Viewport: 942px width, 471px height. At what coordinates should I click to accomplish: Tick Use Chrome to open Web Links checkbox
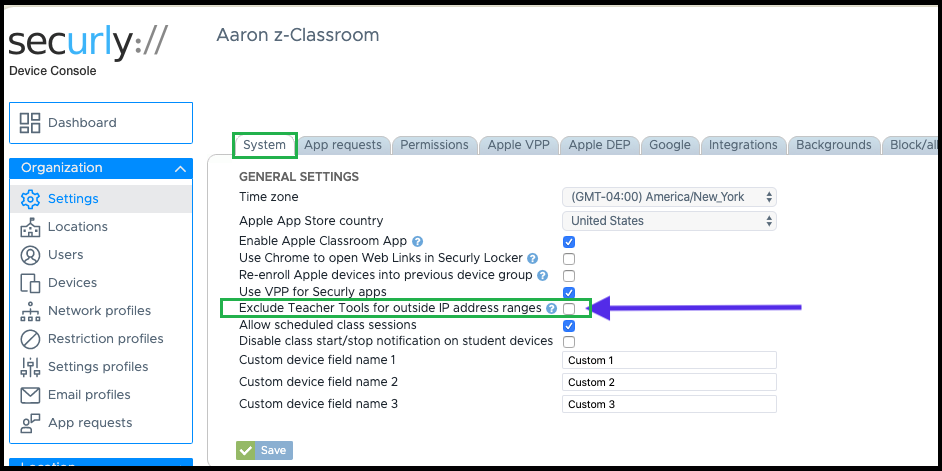pyautogui.click(x=569, y=259)
